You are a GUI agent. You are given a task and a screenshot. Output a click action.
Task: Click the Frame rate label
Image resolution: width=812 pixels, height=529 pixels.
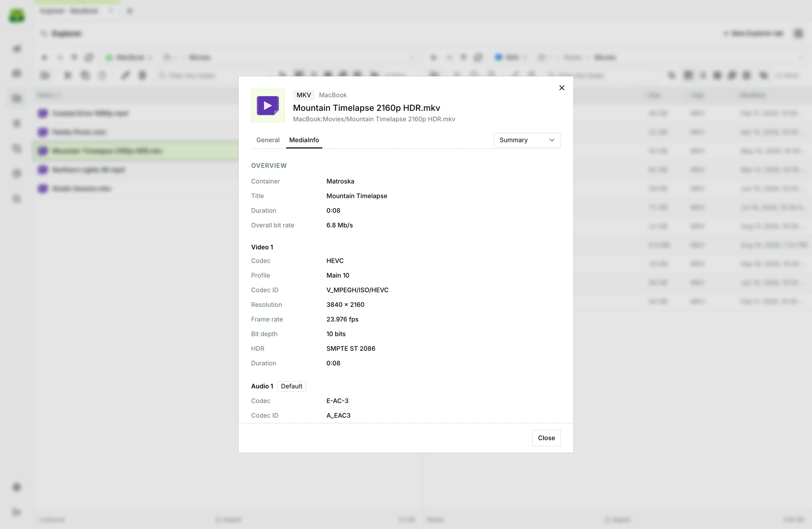(x=267, y=319)
